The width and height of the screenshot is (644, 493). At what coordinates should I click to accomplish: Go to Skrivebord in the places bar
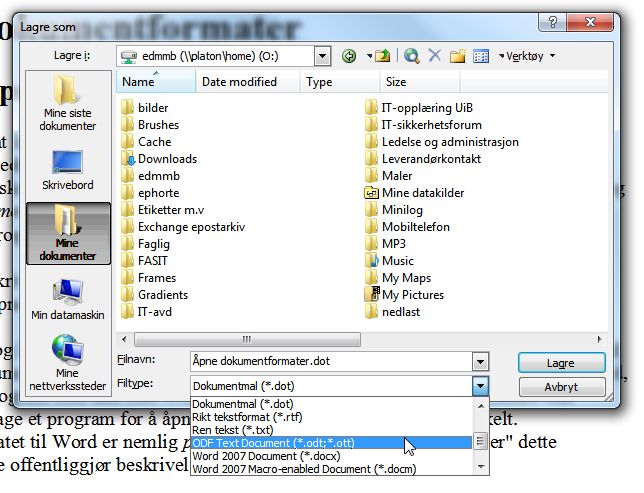68,170
